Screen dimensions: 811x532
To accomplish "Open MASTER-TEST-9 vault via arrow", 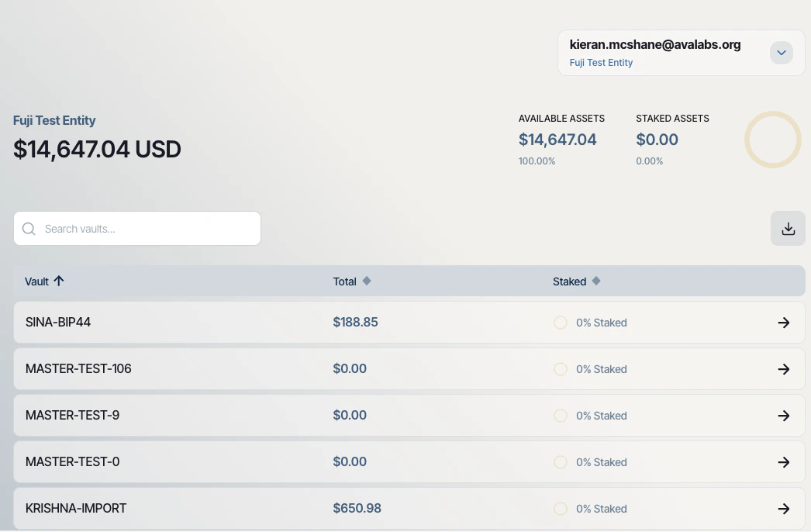I will tap(784, 416).
